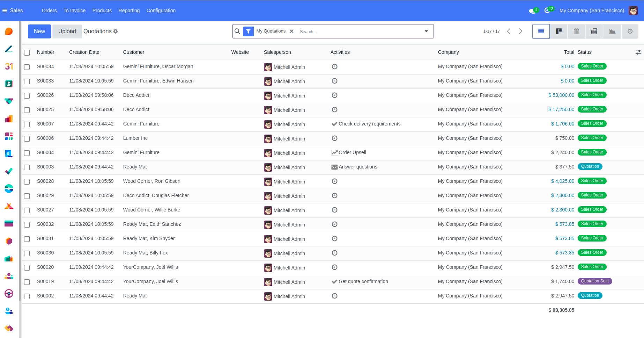The image size is (644, 338).
Task: Select the checkbox for order S00026
Action: [27, 96]
